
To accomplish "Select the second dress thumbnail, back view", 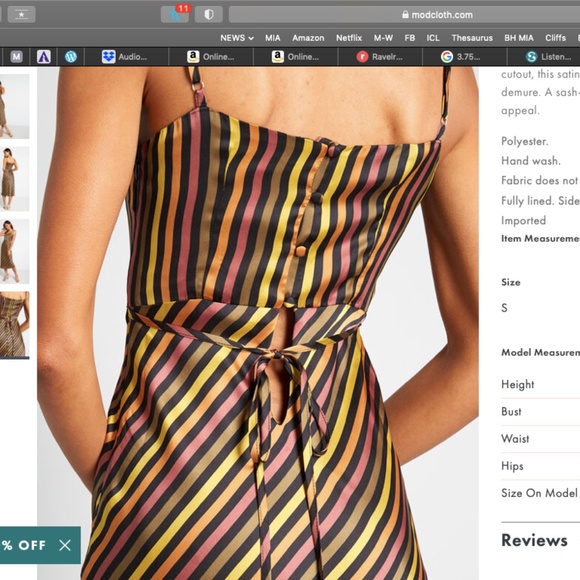I will pos(14,179).
